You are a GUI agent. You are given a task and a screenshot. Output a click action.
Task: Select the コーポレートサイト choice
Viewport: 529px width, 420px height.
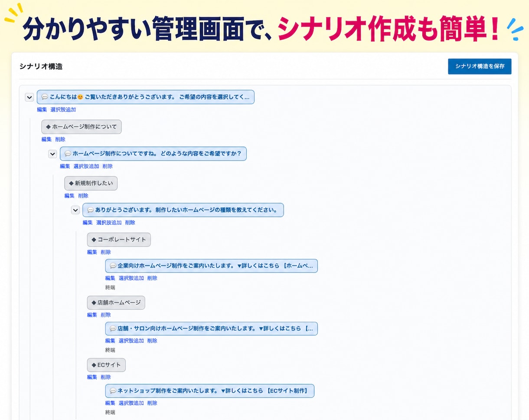coord(119,240)
